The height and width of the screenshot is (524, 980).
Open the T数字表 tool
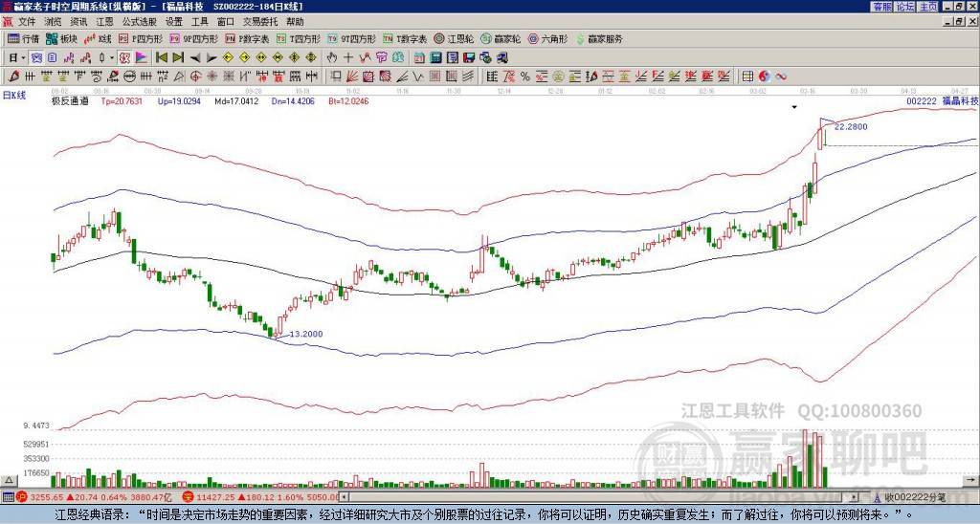tap(405, 38)
